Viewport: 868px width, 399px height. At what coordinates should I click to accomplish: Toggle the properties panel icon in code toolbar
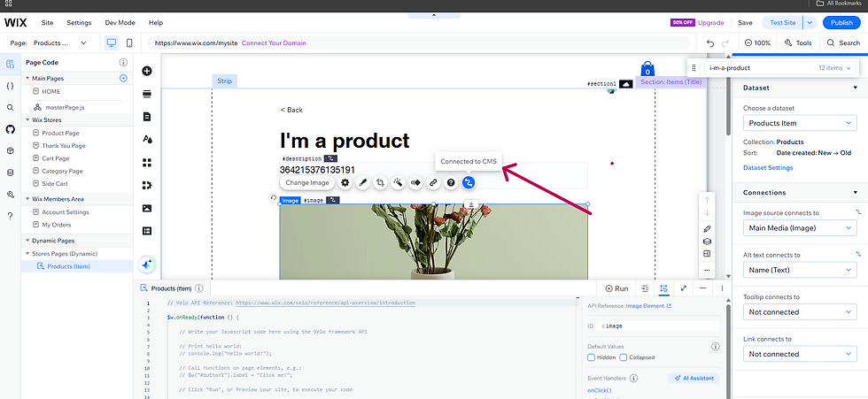tap(663, 288)
